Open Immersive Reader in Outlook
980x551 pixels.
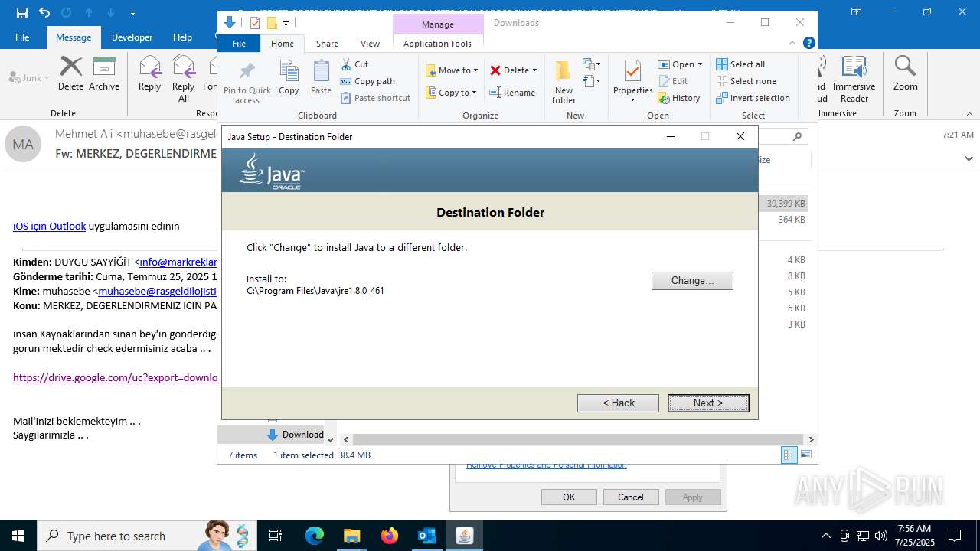(x=854, y=78)
